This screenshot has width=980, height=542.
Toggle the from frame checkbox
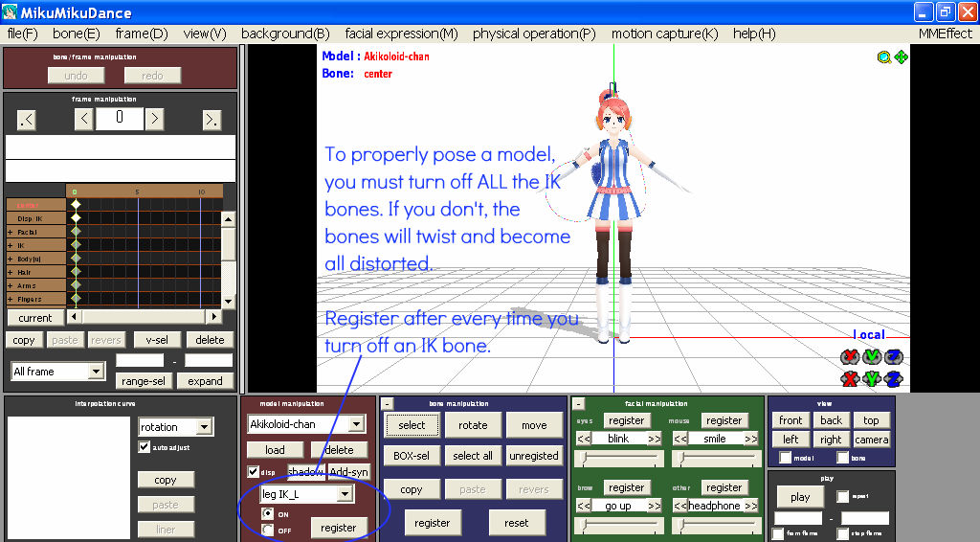click(778, 534)
